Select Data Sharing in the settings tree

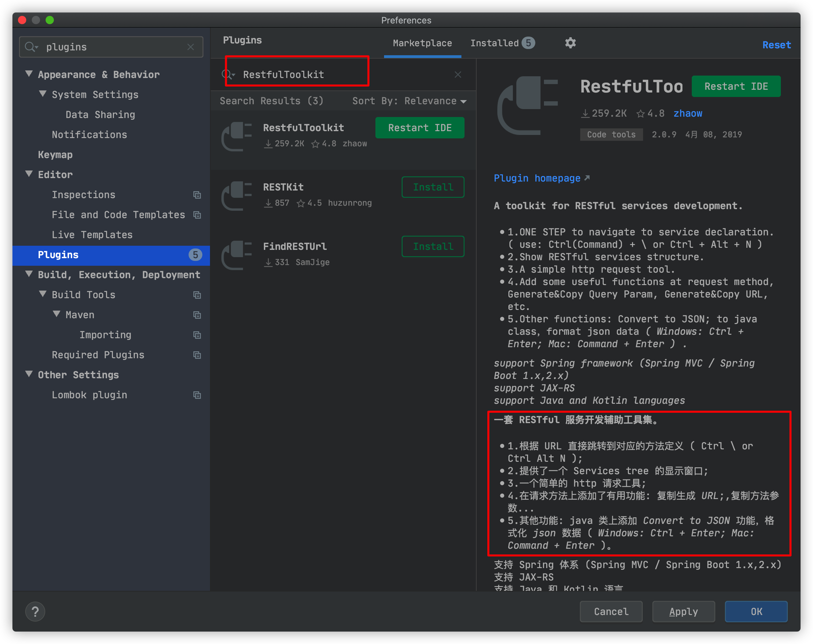click(x=100, y=115)
